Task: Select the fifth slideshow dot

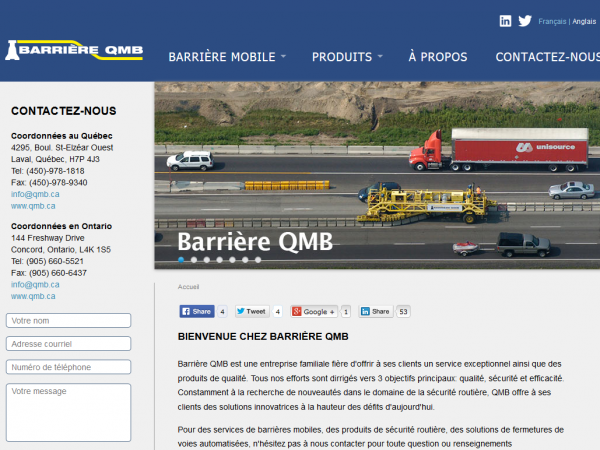Action: [x=232, y=260]
